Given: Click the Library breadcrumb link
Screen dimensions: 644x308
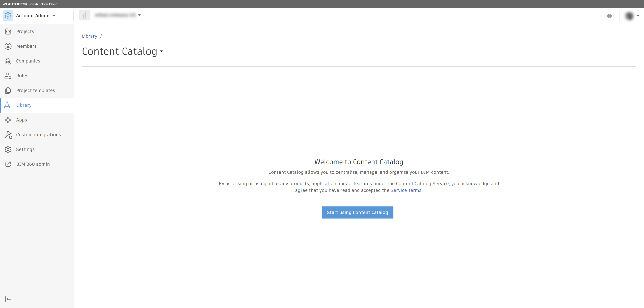Looking at the screenshot, I should pyautogui.click(x=90, y=36).
